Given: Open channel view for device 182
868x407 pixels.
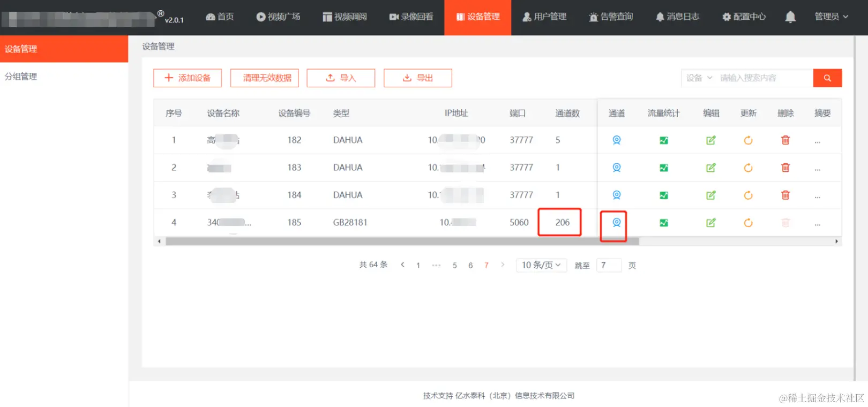Looking at the screenshot, I should pos(617,140).
